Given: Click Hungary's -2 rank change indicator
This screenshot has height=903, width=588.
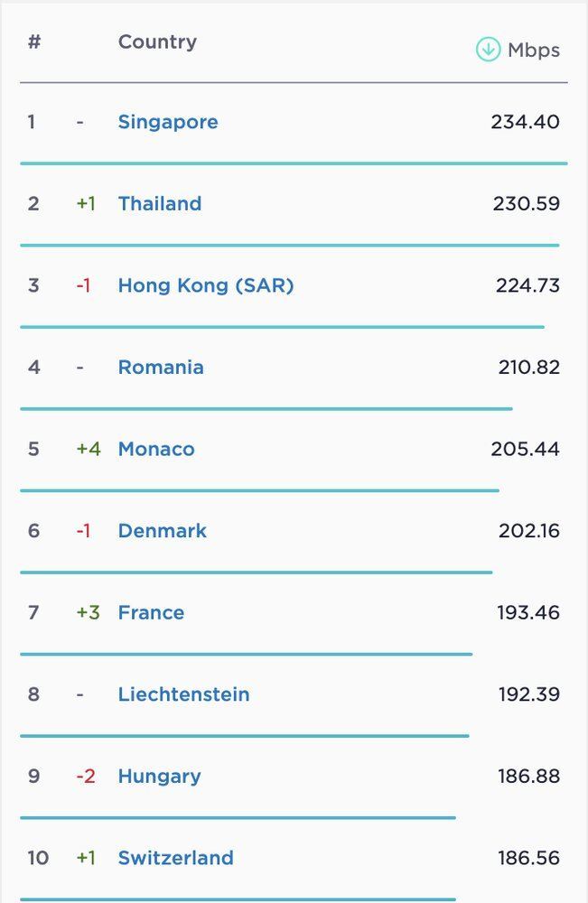Looking at the screenshot, I should [x=85, y=777].
